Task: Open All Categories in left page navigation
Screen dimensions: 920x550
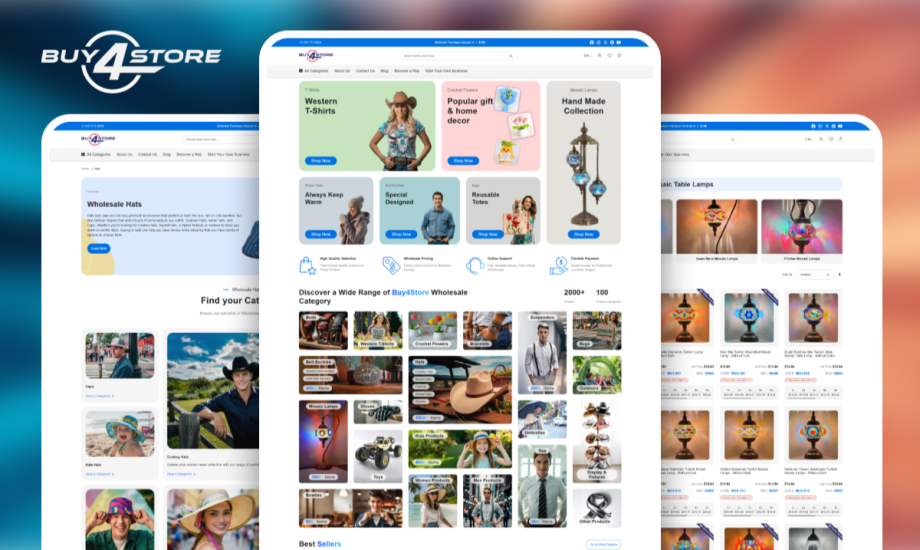Action: click(x=96, y=154)
